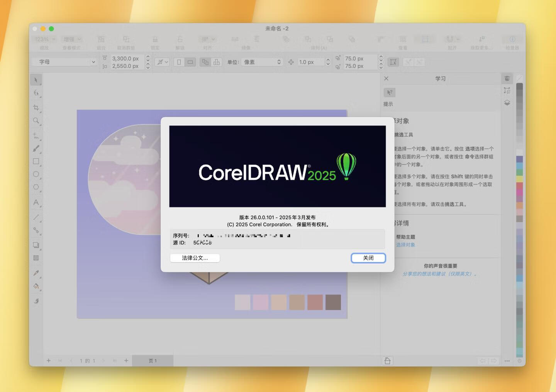Select the Rectangle tool
The height and width of the screenshot is (392, 556).
tap(36, 161)
